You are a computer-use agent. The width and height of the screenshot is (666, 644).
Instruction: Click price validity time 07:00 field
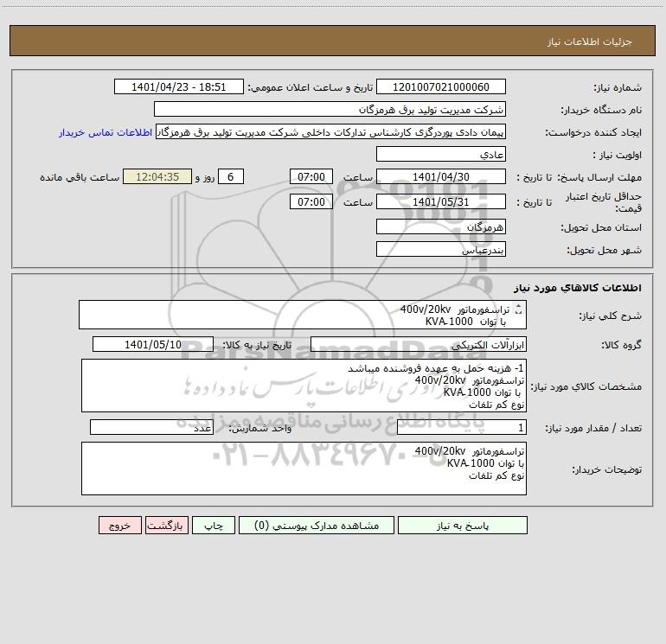pyautogui.click(x=311, y=201)
